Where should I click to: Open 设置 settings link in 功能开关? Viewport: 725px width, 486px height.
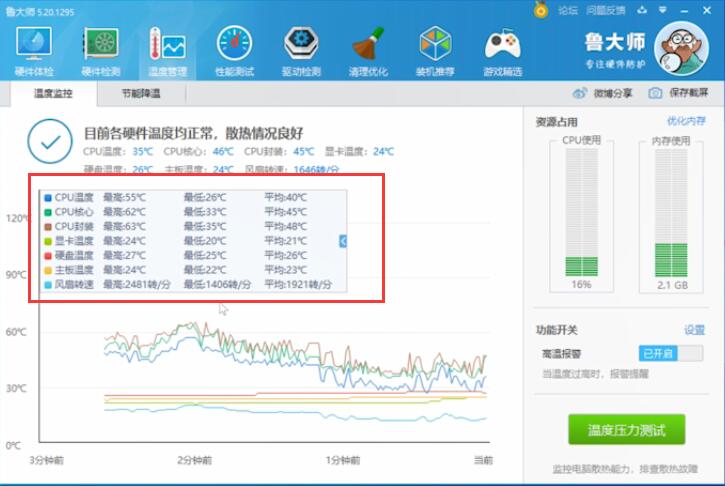[694, 330]
